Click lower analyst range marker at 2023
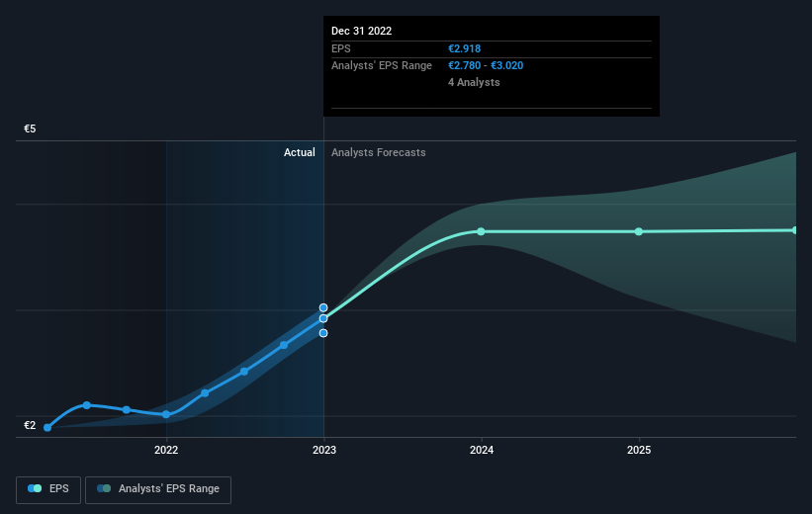Image resolution: width=812 pixels, height=514 pixels. pos(323,333)
